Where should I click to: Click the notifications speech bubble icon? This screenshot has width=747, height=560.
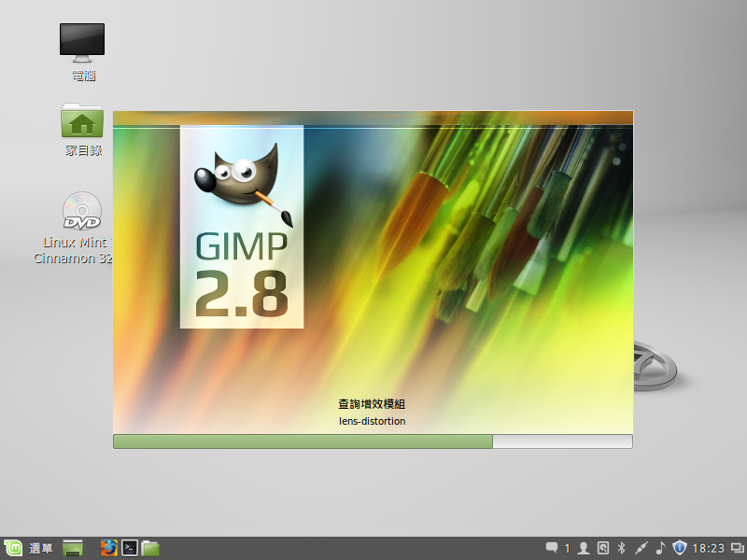pos(552,548)
